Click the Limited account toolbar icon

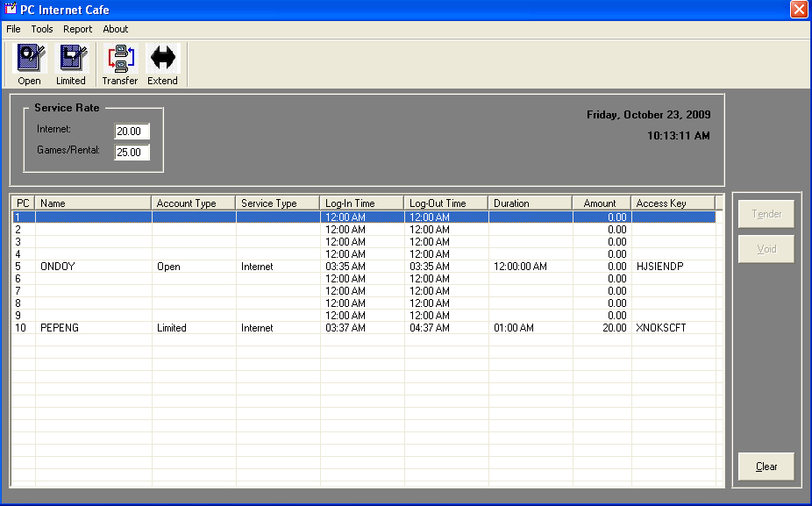(x=71, y=59)
